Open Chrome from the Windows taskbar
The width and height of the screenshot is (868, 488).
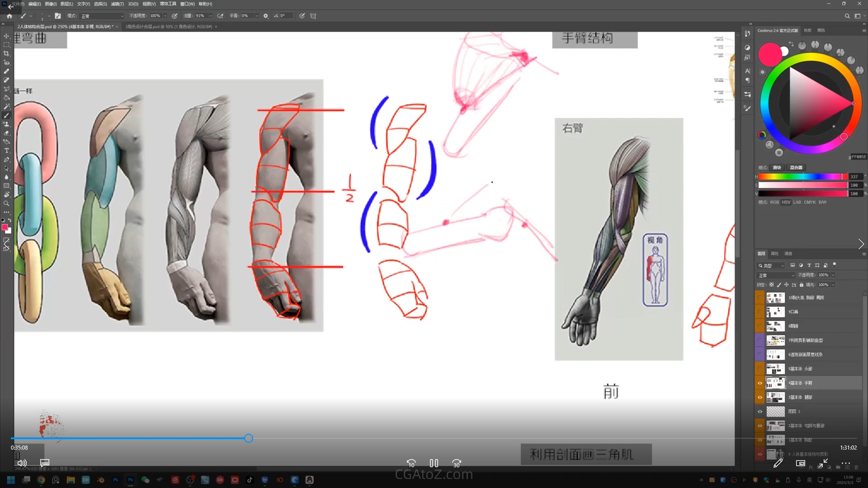tap(41, 480)
